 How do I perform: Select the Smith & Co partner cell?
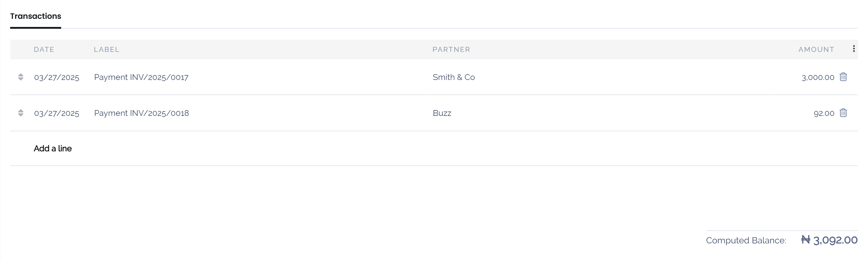pos(454,77)
